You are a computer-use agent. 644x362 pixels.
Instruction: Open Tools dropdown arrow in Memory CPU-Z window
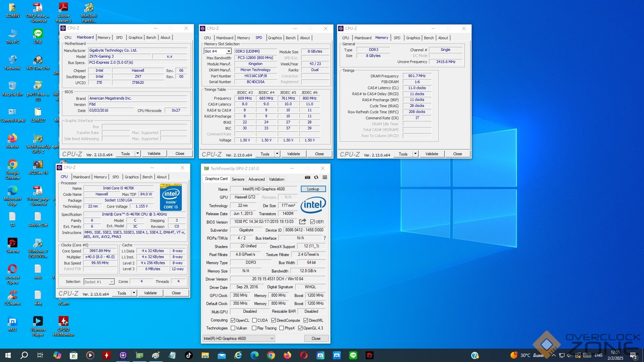(415, 154)
